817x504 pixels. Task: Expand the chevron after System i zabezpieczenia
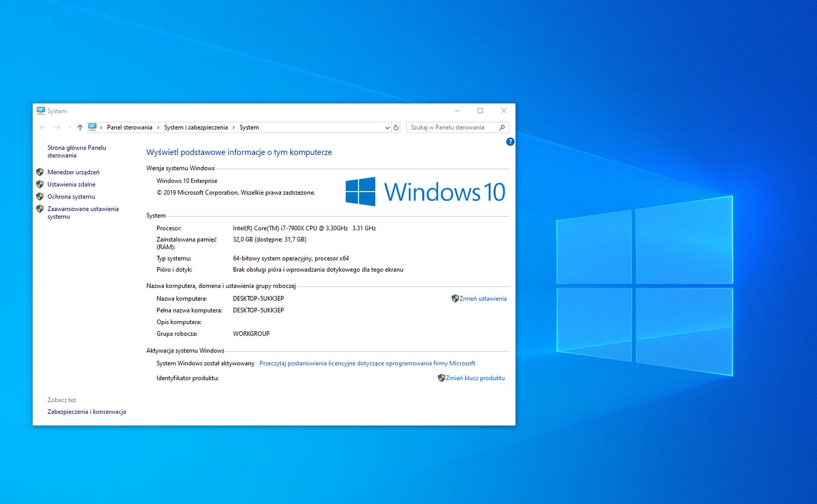pos(234,128)
